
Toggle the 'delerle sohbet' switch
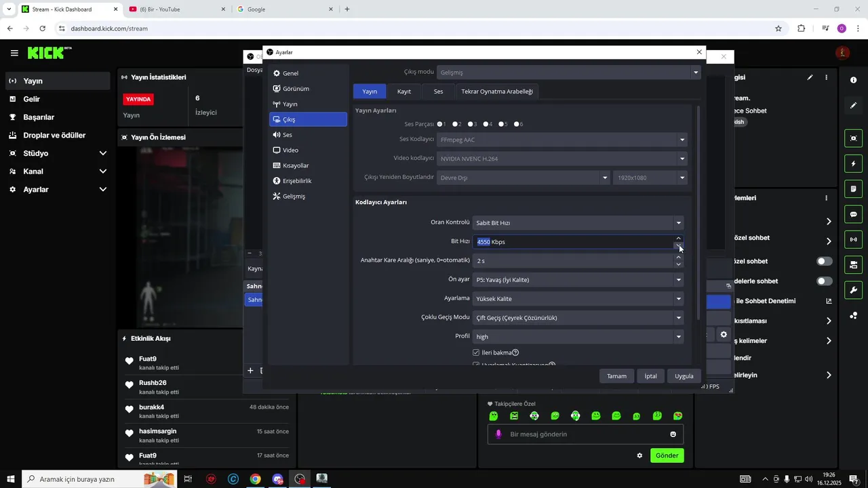(825, 281)
